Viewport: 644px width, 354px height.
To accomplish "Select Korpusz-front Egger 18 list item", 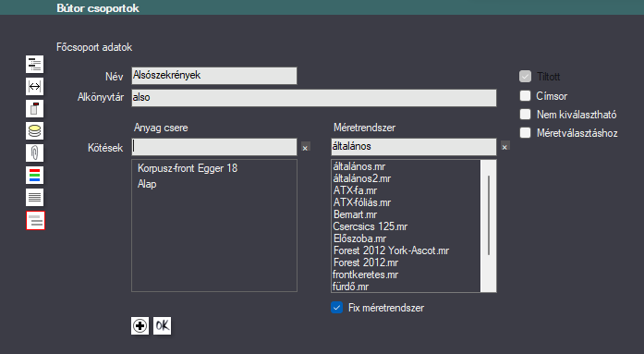I will pos(188,168).
